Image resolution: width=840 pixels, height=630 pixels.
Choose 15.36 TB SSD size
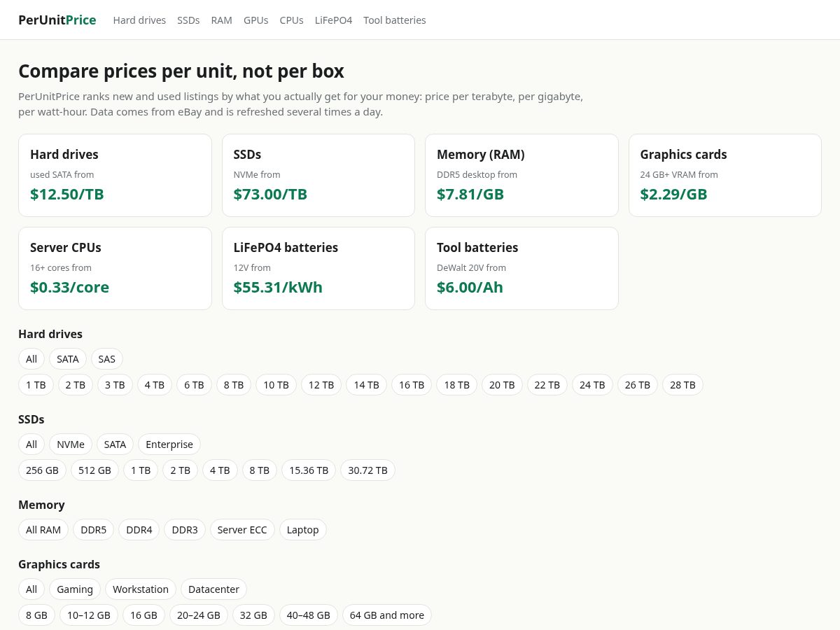pyautogui.click(x=309, y=470)
